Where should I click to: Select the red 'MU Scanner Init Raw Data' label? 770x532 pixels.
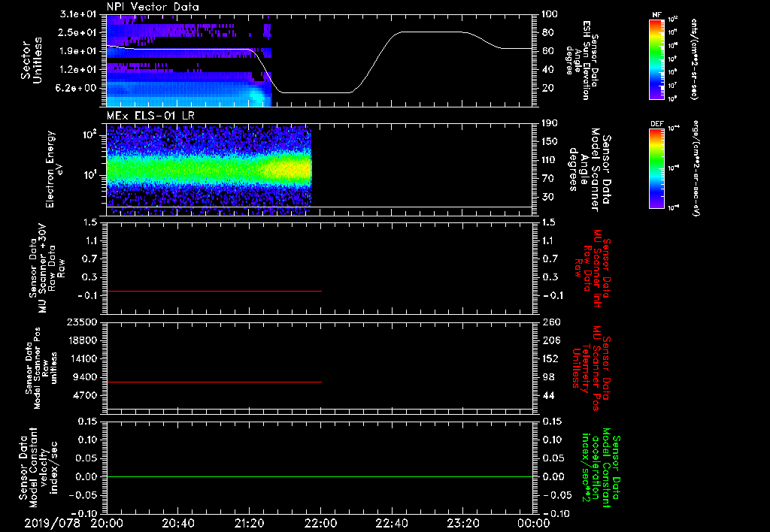(591, 268)
